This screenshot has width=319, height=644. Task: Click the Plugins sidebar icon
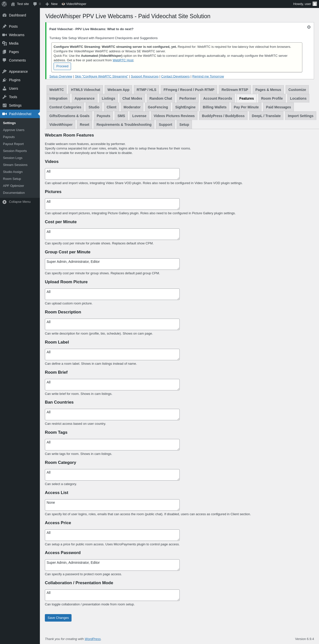tap(4, 80)
